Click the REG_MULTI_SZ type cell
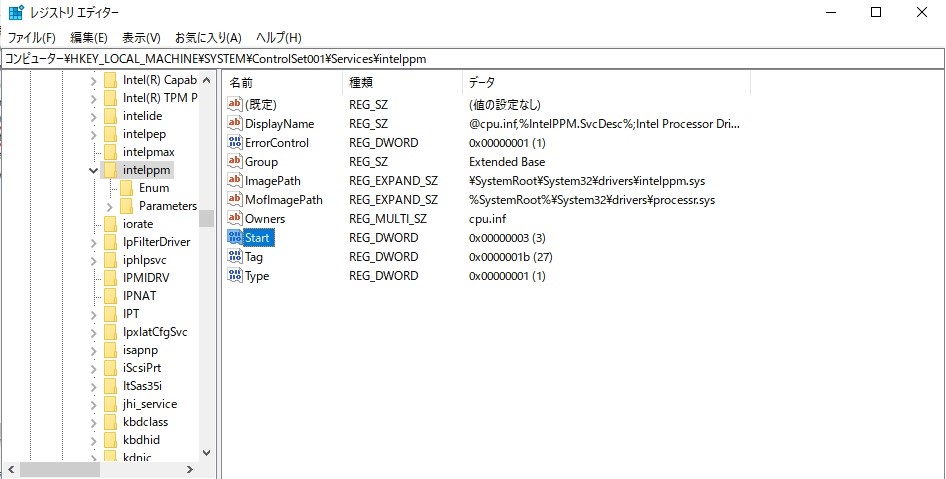The image size is (946, 479). [x=388, y=218]
